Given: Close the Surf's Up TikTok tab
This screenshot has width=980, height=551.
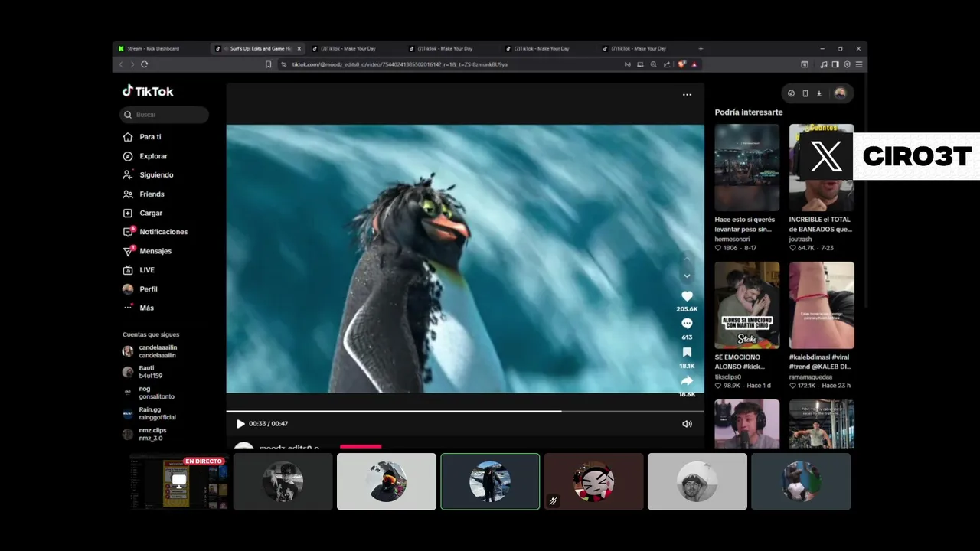Looking at the screenshot, I should point(299,48).
